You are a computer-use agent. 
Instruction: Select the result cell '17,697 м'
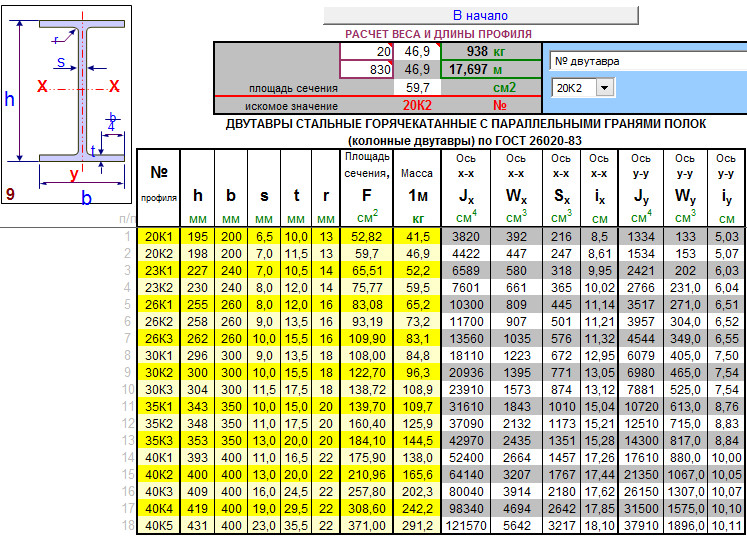(x=491, y=70)
